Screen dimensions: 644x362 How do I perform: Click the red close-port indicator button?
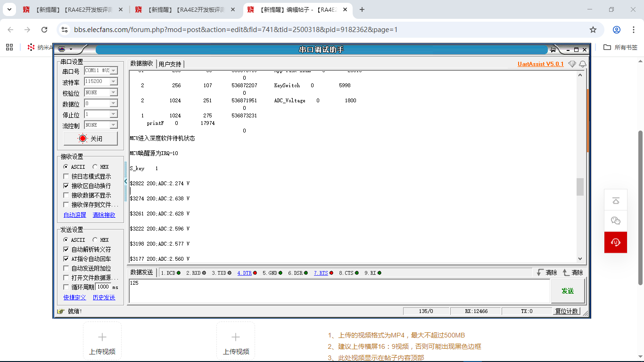pos(91,139)
